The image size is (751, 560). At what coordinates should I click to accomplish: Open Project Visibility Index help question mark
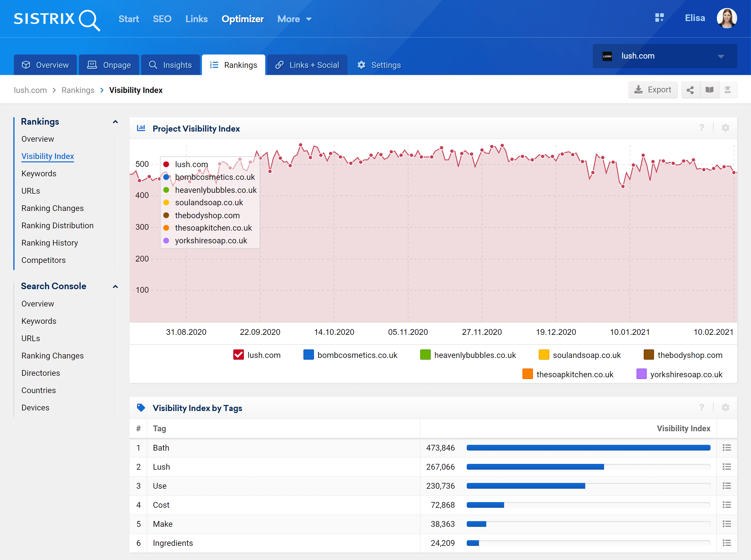point(702,128)
